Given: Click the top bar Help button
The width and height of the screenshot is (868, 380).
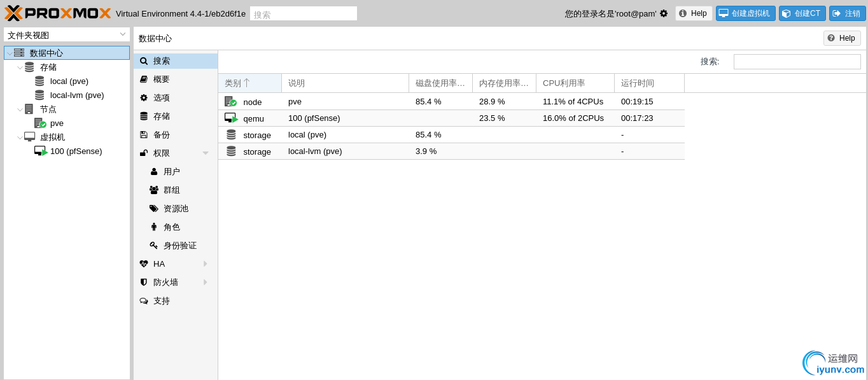Looking at the screenshot, I should [x=694, y=13].
